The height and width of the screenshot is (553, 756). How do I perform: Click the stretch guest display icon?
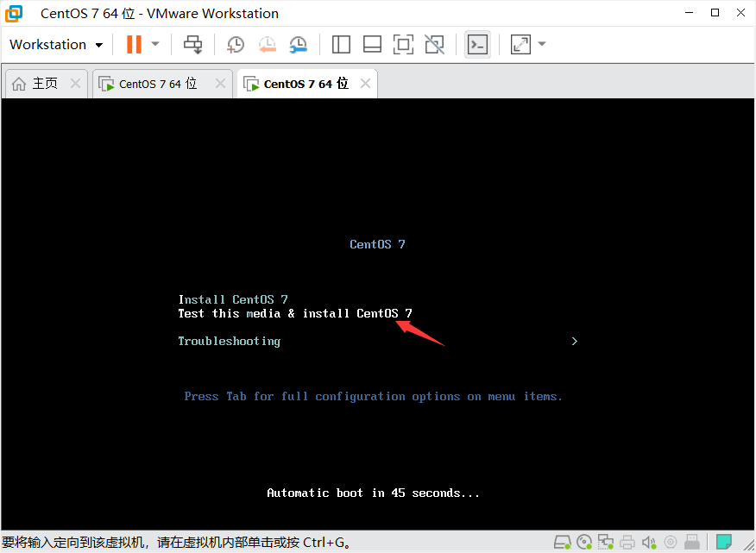click(x=520, y=44)
